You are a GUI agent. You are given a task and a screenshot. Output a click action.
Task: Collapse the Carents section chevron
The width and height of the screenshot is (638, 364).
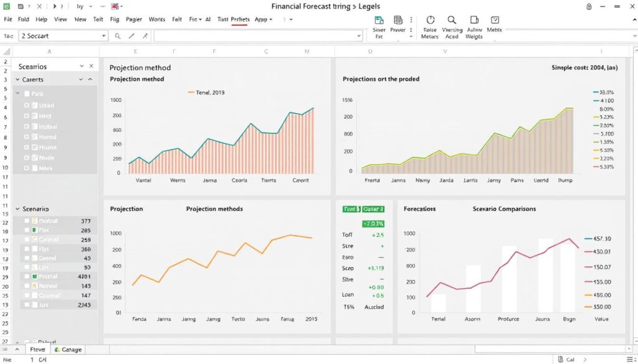pyautogui.click(x=90, y=79)
